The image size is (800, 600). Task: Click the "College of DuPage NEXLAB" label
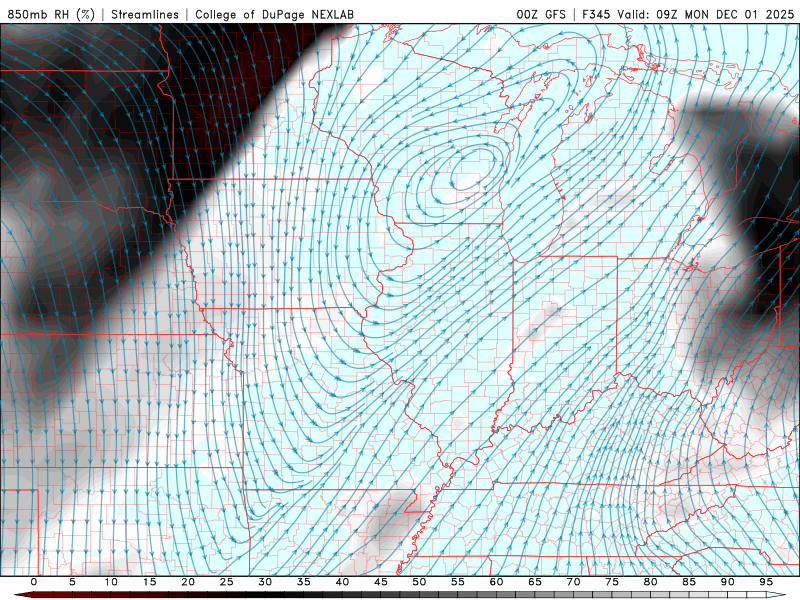tap(274, 14)
